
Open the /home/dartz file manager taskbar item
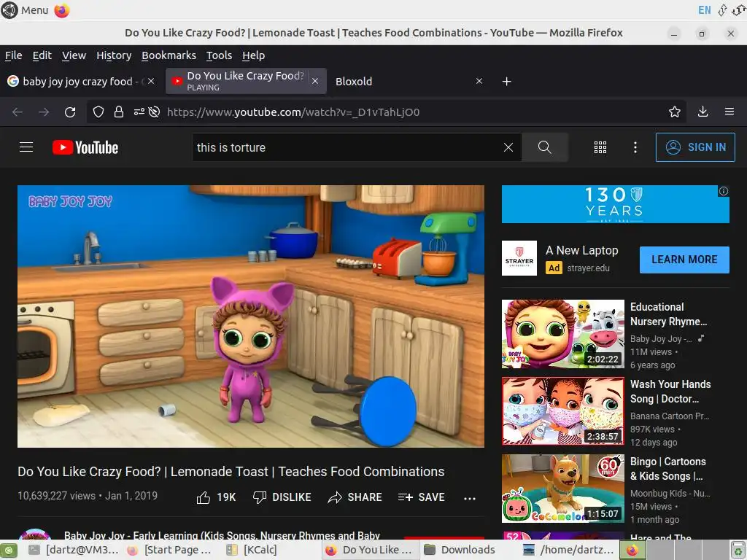(569, 550)
